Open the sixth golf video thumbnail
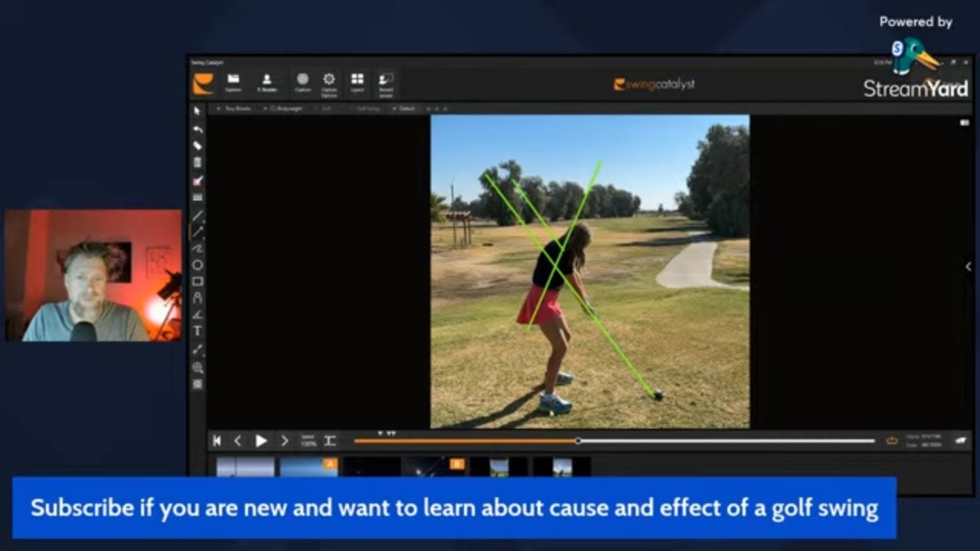This screenshot has height=551, width=980. 562,467
